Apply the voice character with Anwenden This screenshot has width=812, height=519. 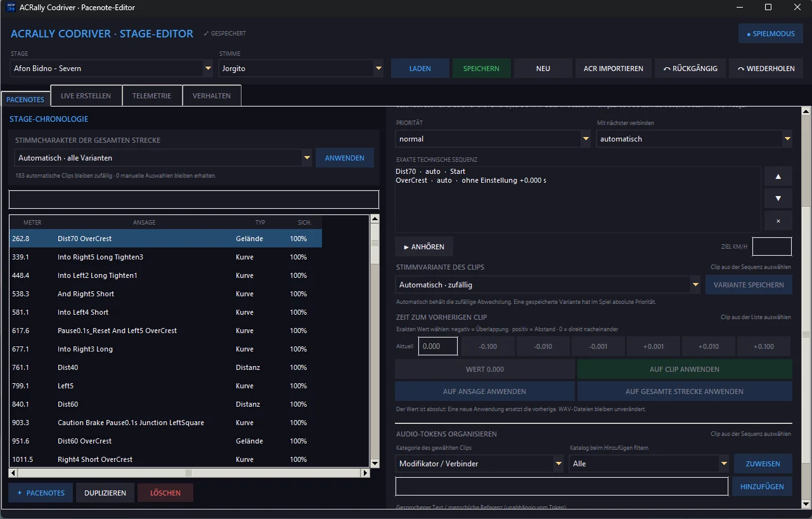[345, 158]
